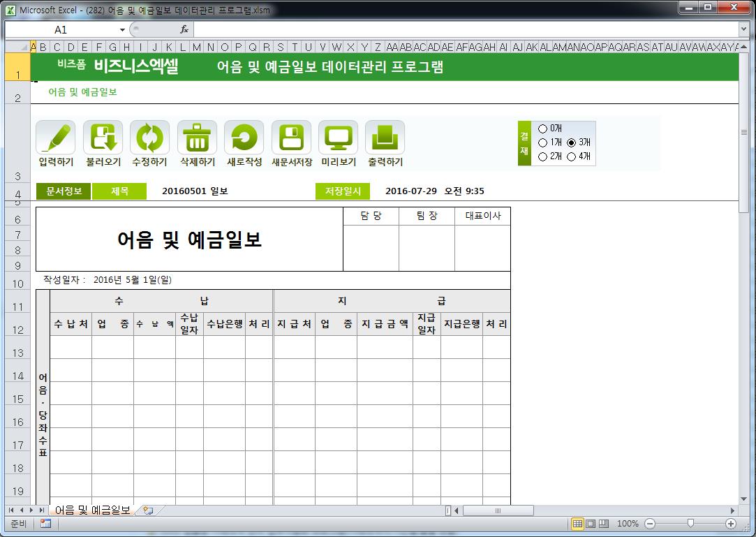Click the 수정하기 refresh-arrows icon
The width and height of the screenshot is (756, 537).
(x=149, y=138)
